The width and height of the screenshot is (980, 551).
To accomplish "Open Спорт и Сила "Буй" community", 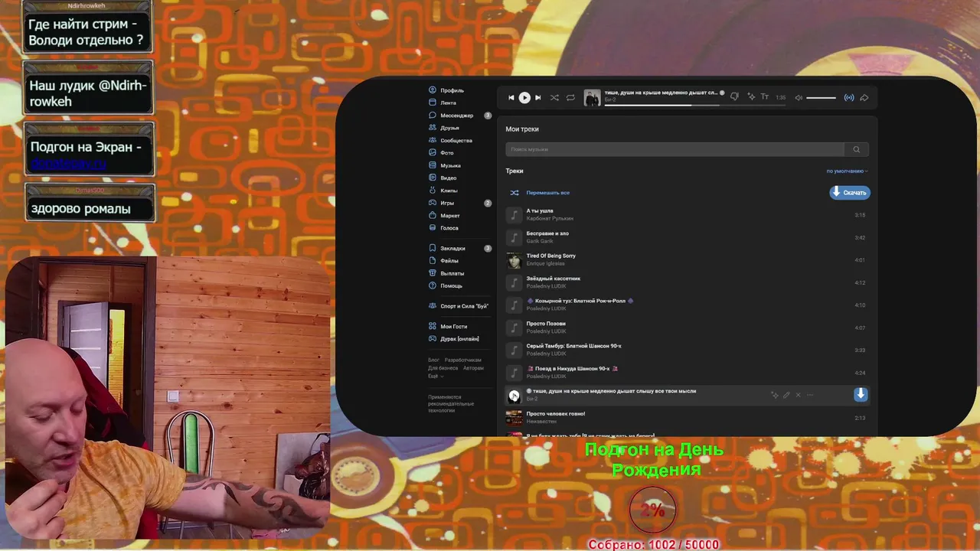I will pyautogui.click(x=459, y=306).
